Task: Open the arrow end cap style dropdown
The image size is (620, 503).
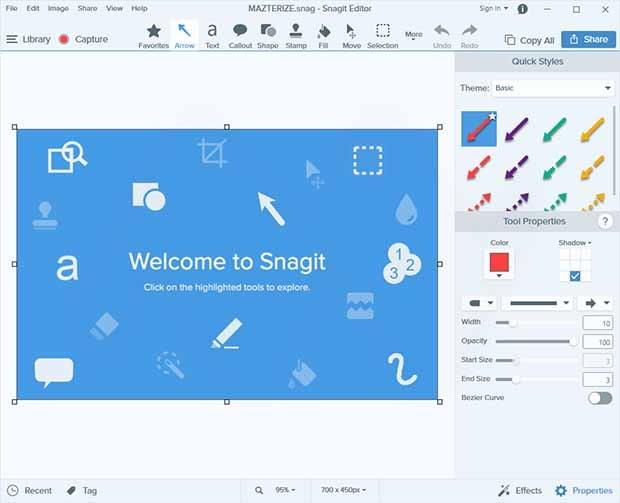Action: (597, 303)
